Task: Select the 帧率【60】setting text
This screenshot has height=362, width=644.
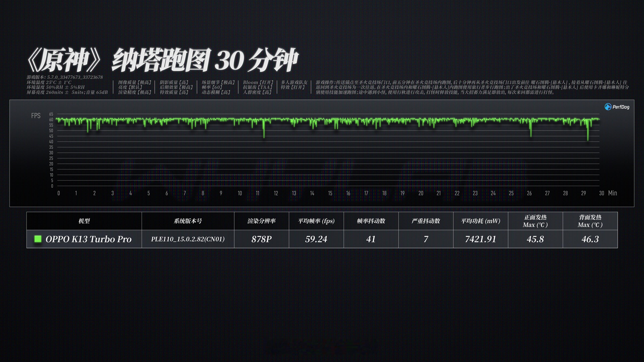Action: coord(212,87)
